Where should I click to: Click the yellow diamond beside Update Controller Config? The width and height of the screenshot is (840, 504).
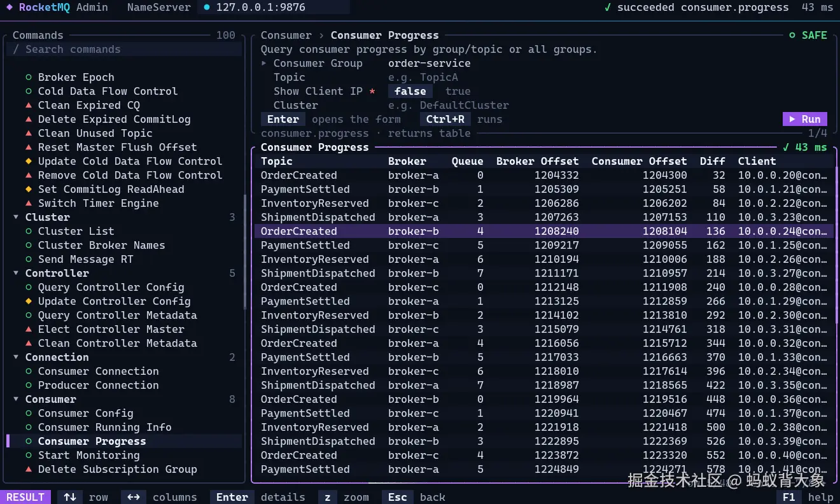click(29, 302)
